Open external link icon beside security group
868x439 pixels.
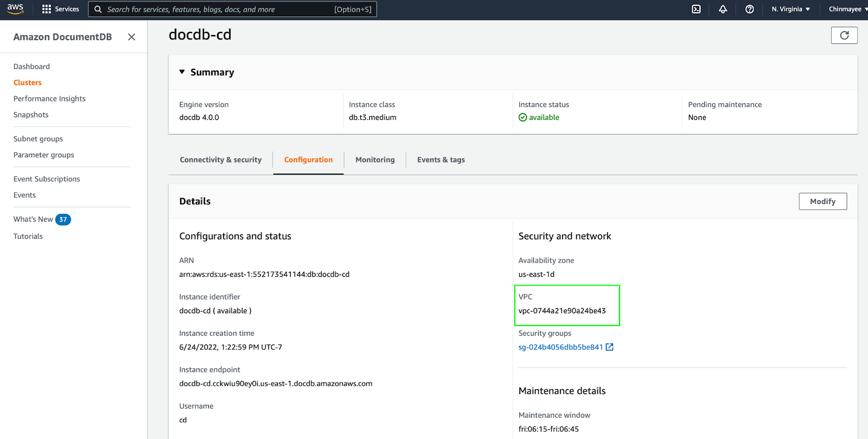610,347
